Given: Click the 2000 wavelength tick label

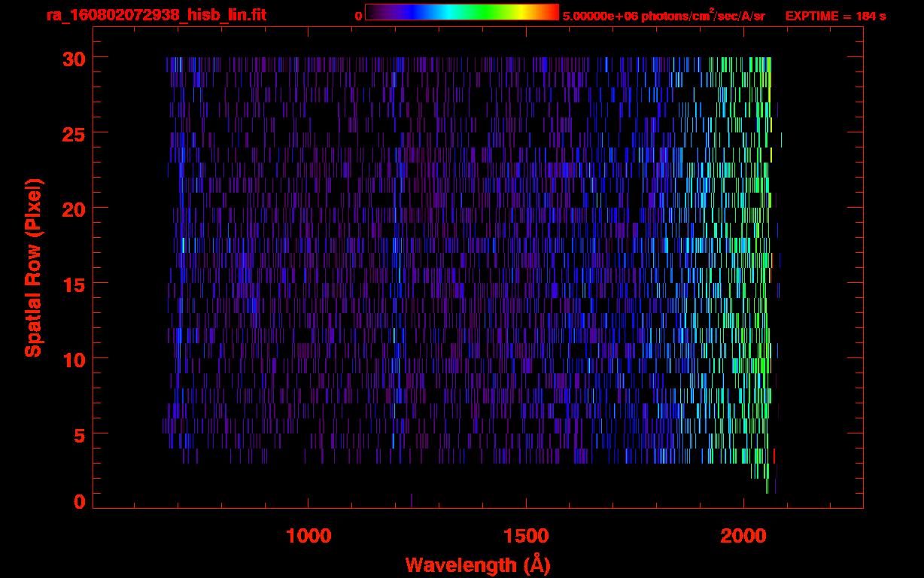Looking at the screenshot, I should point(743,536).
